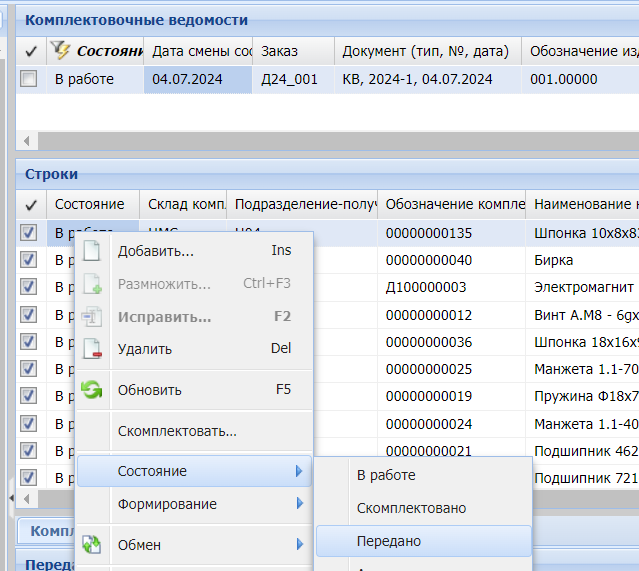Uncheck the row checkbox for Электромагнит
This screenshot has width=639, height=571.
[30, 288]
